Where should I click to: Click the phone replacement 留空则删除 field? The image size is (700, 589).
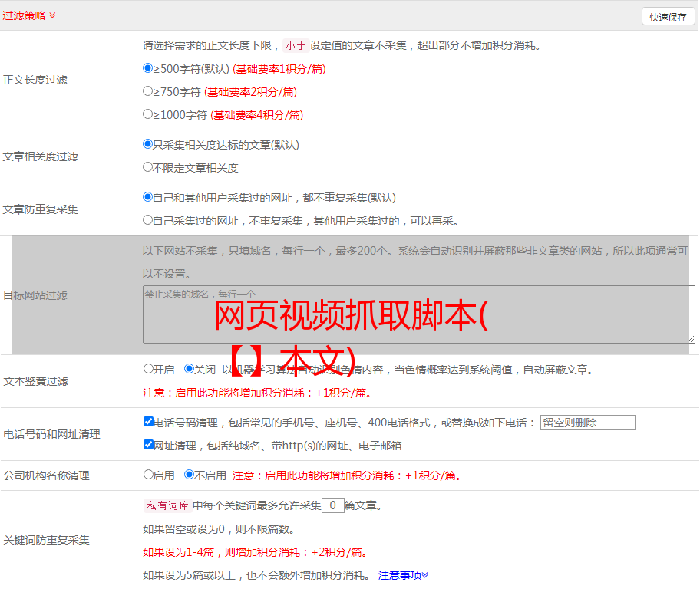click(x=587, y=423)
